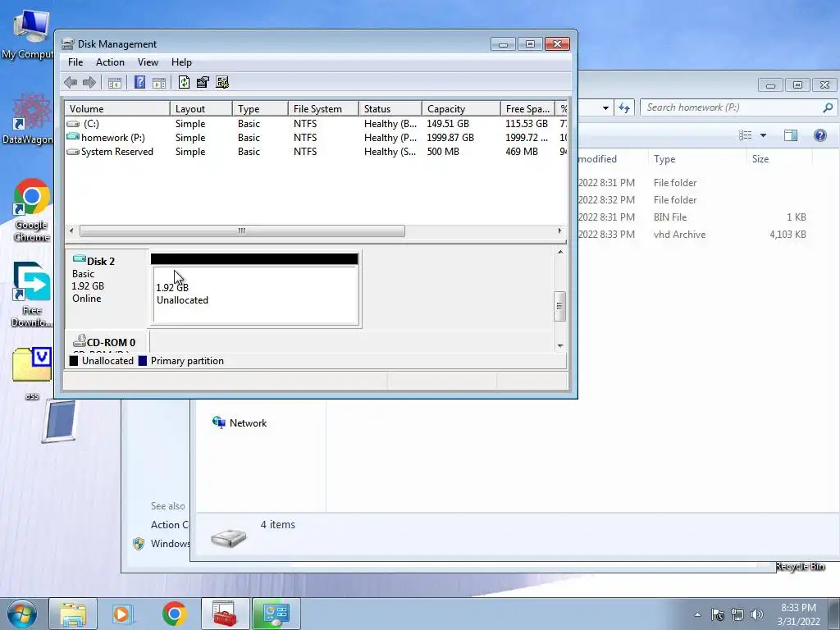Open the Settings icon in Disk Management toolbar
The height and width of the screenshot is (630, 840).
pos(222,83)
